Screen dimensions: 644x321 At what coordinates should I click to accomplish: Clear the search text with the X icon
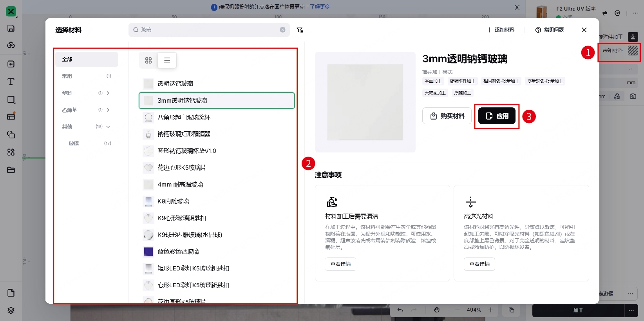coord(282,30)
